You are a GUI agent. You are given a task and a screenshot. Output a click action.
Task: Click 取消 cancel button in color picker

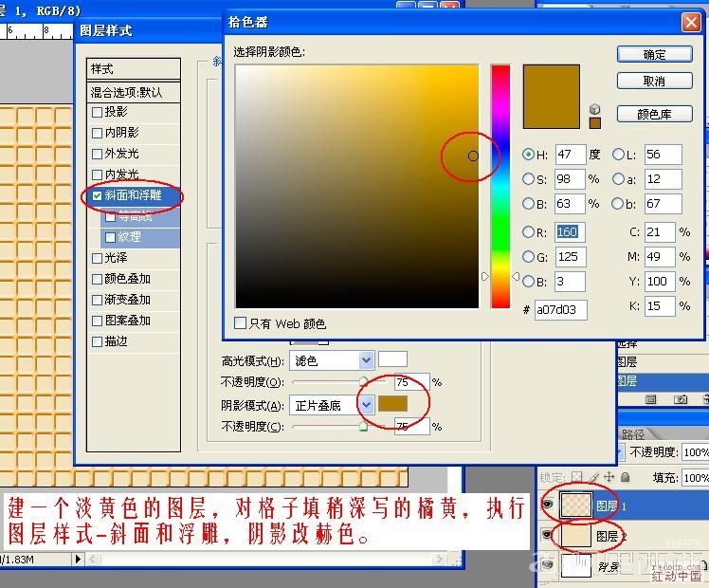tap(654, 81)
